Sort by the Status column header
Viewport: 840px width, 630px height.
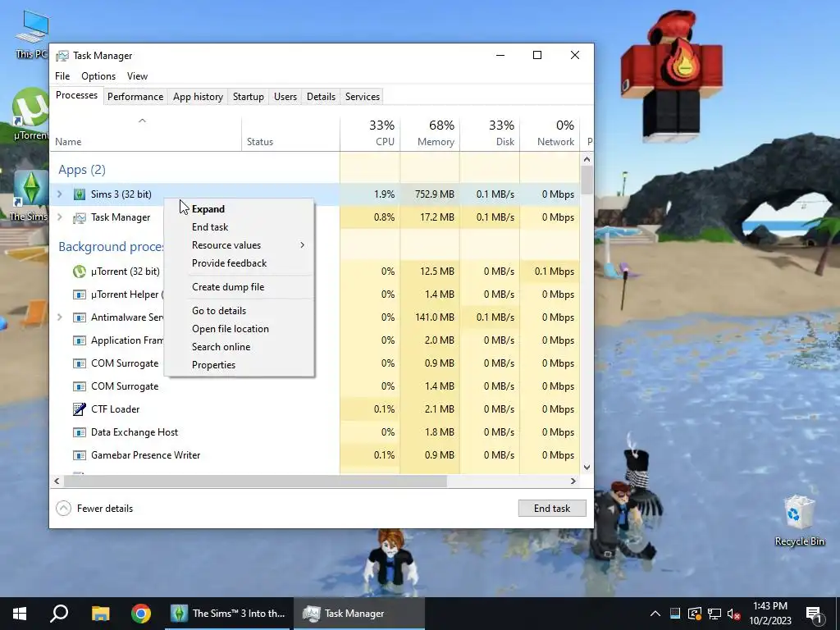coord(291,134)
